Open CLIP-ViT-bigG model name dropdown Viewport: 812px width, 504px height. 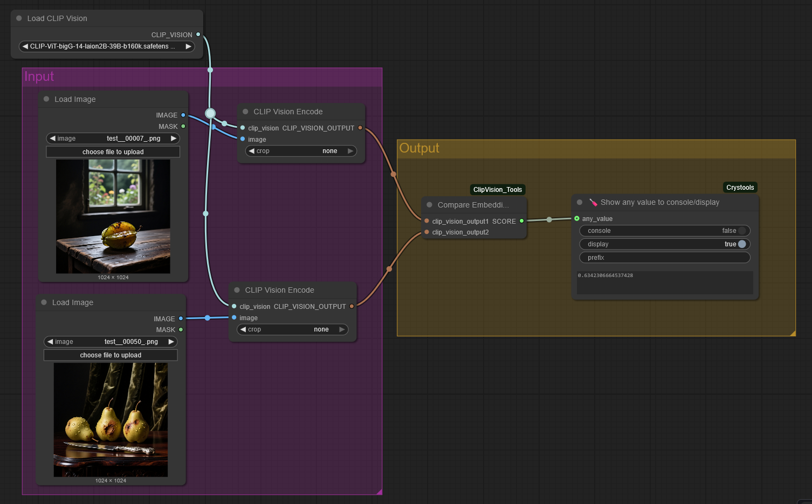[x=107, y=46]
